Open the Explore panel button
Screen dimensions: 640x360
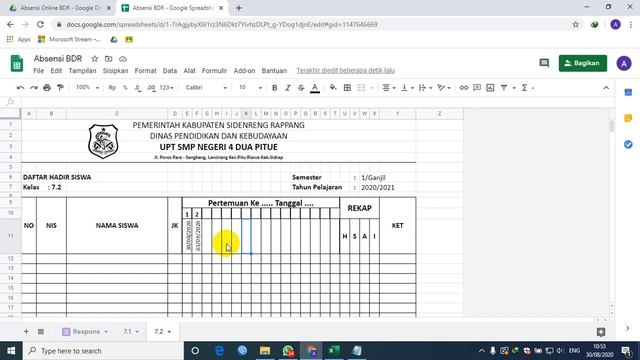tap(601, 332)
